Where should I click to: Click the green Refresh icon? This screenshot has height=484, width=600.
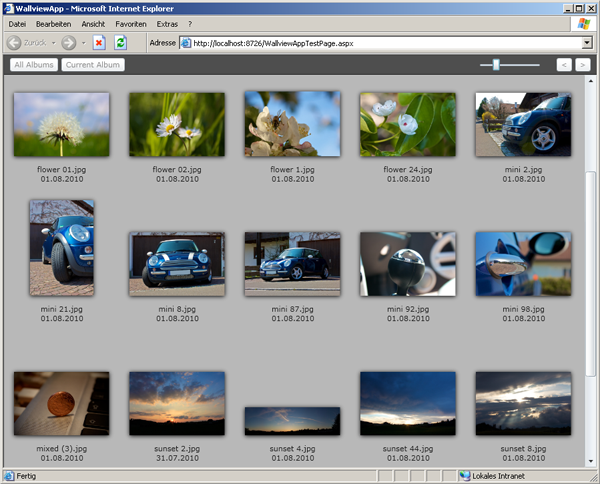[x=121, y=42]
